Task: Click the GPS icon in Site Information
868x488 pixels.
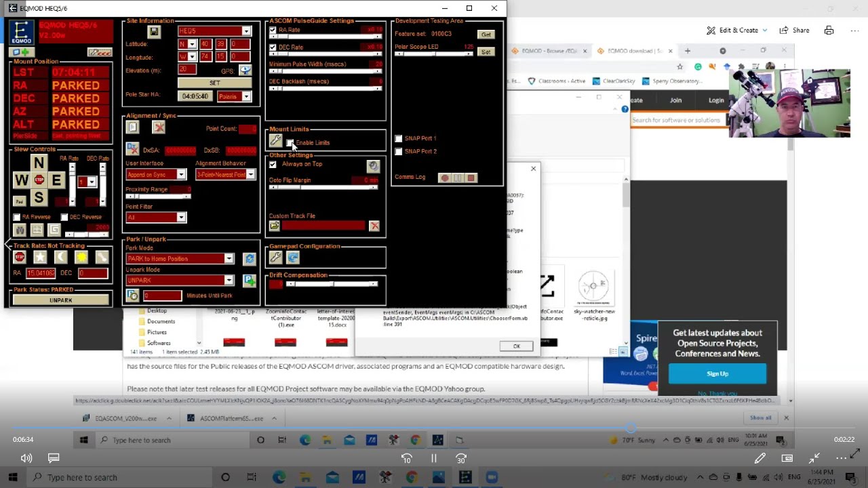Action: 245,70
